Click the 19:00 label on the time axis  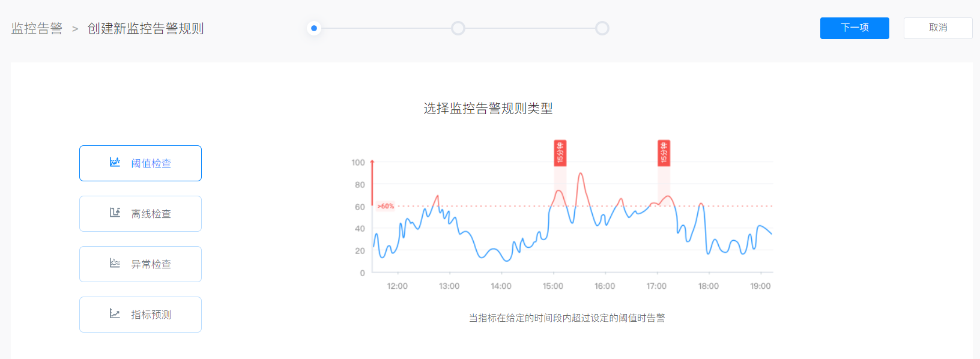pyautogui.click(x=760, y=286)
